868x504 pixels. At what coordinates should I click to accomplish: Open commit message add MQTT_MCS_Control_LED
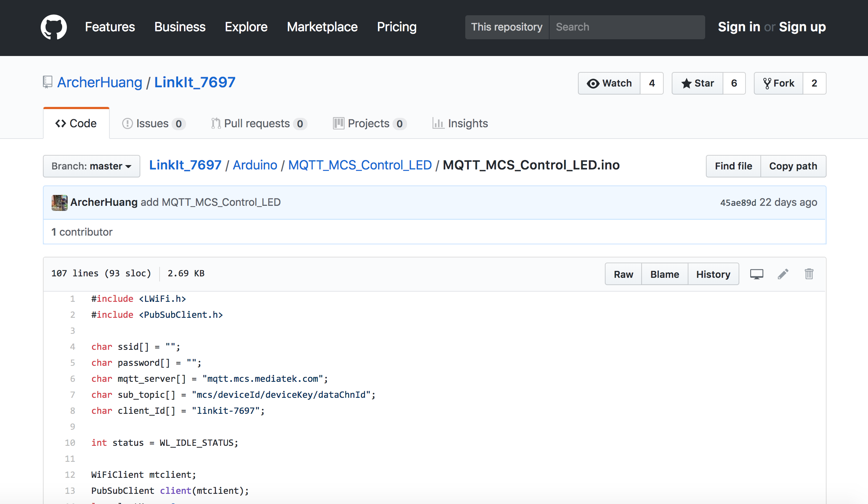click(x=210, y=203)
